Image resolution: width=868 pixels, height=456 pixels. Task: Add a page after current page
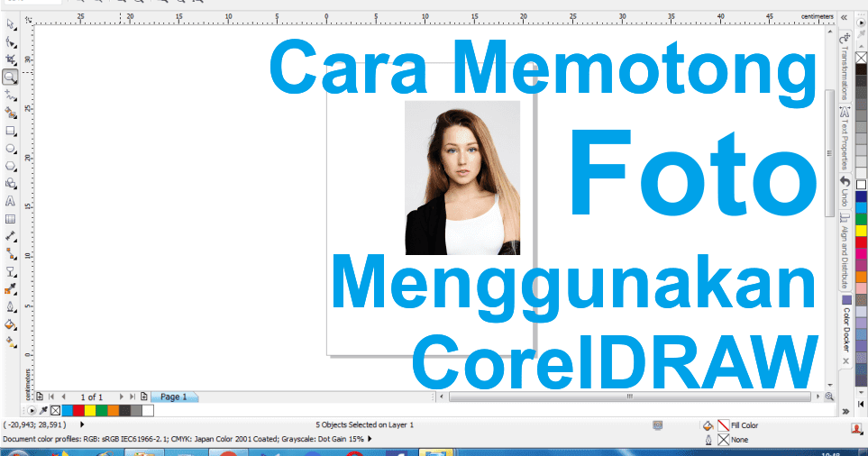point(144,397)
